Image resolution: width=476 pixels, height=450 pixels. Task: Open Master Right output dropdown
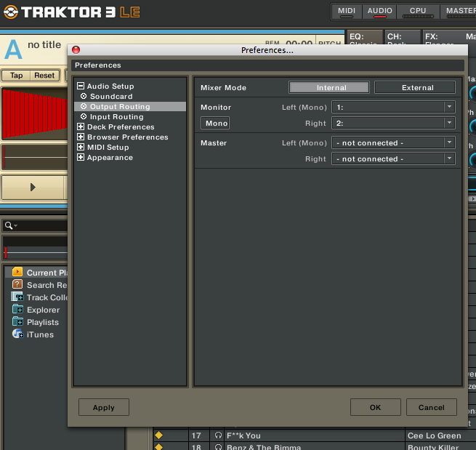coord(393,158)
